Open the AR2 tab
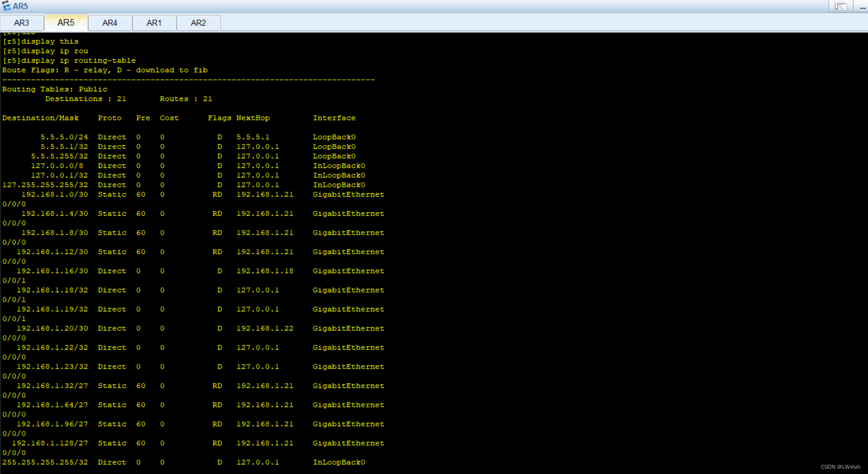The image size is (868, 474). 198,23
